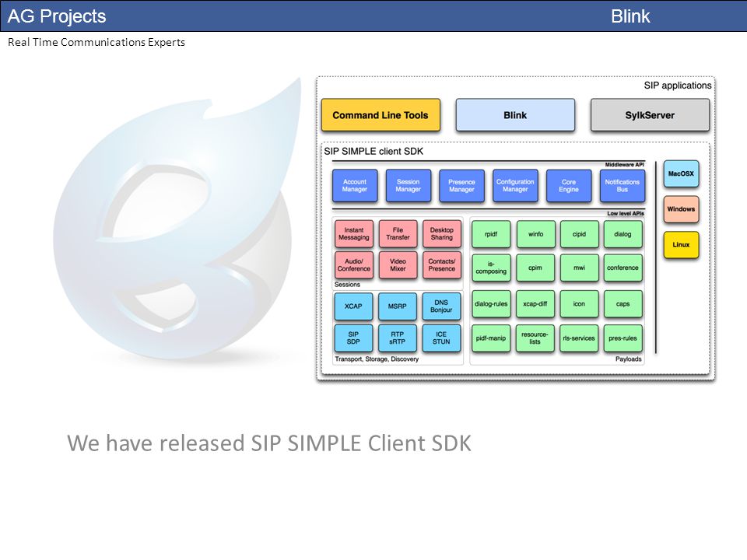Image resolution: width=747 pixels, height=560 pixels.
Task: Click the Desktop Sharing block
Action: tap(442, 234)
